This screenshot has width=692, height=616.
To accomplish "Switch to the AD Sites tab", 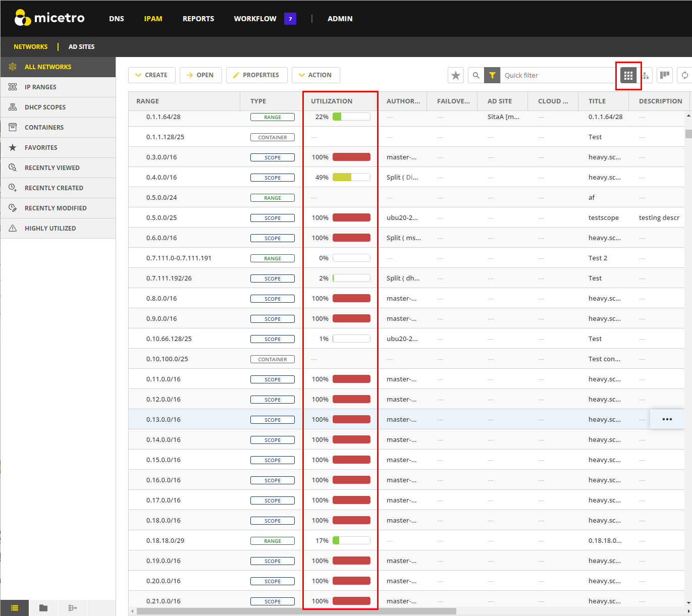I will pos(81,47).
